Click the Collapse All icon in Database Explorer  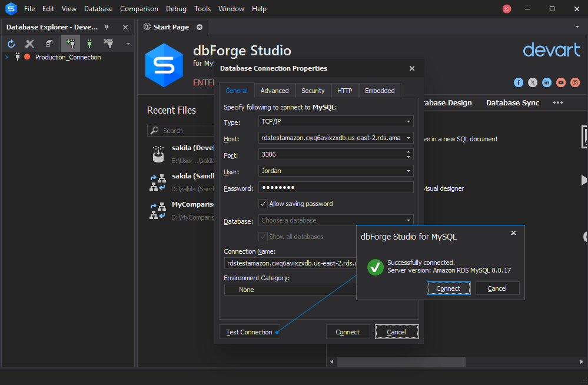(x=49, y=43)
